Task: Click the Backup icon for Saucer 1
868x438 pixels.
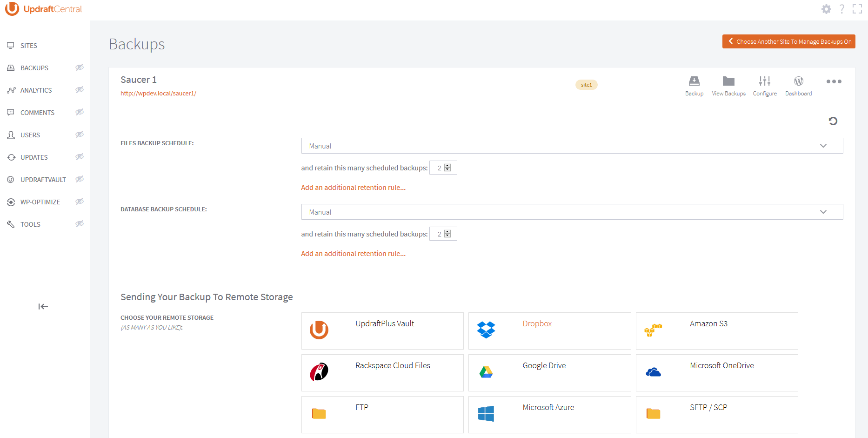Action: coord(694,82)
